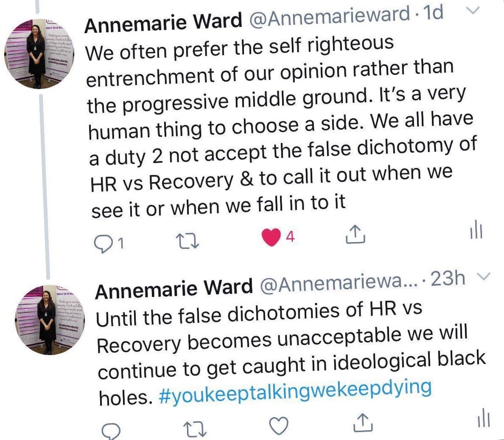Viewport: 504px width, 440px height.
Task: Open the first tweet's text beginning 'We often prefer'
Action: click(281, 127)
